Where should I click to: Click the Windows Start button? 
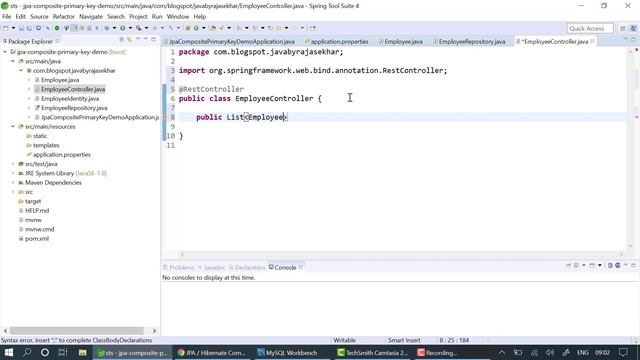pos(9,352)
